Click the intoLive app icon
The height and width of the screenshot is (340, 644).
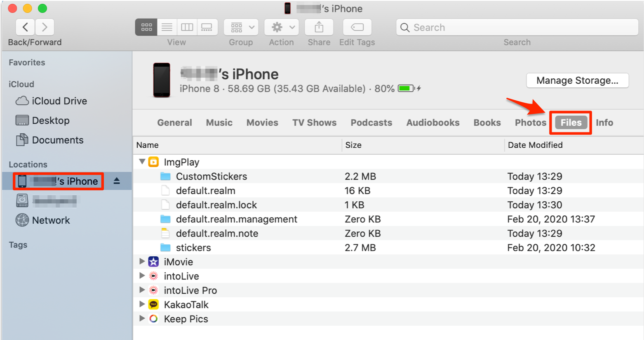click(153, 276)
